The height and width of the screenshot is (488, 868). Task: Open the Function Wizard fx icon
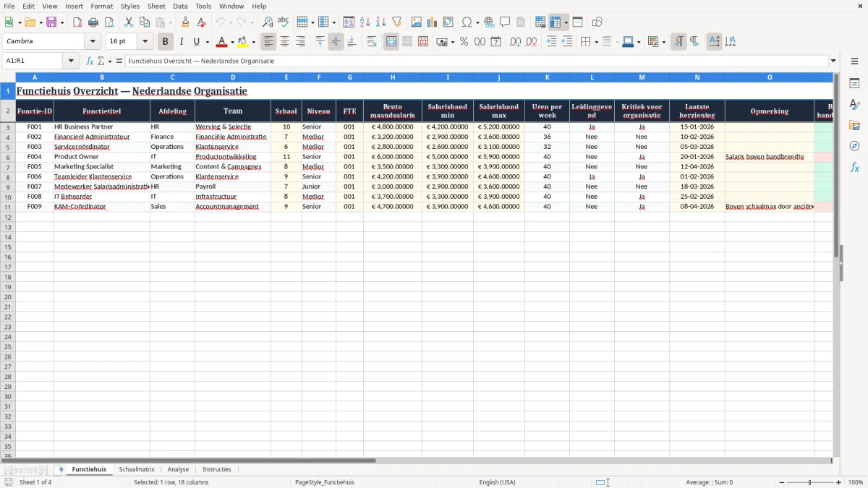(x=90, y=61)
